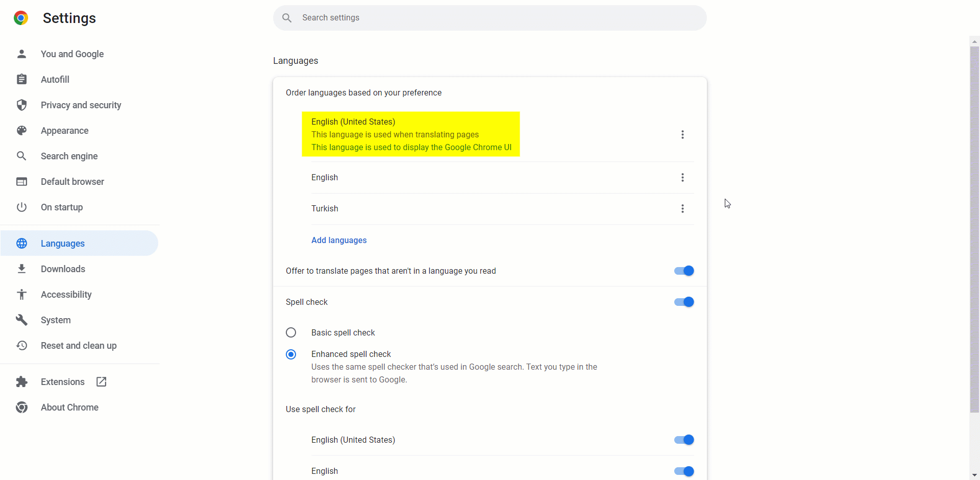Click the Search settings input field
This screenshot has width=980, height=480.
[x=490, y=18]
